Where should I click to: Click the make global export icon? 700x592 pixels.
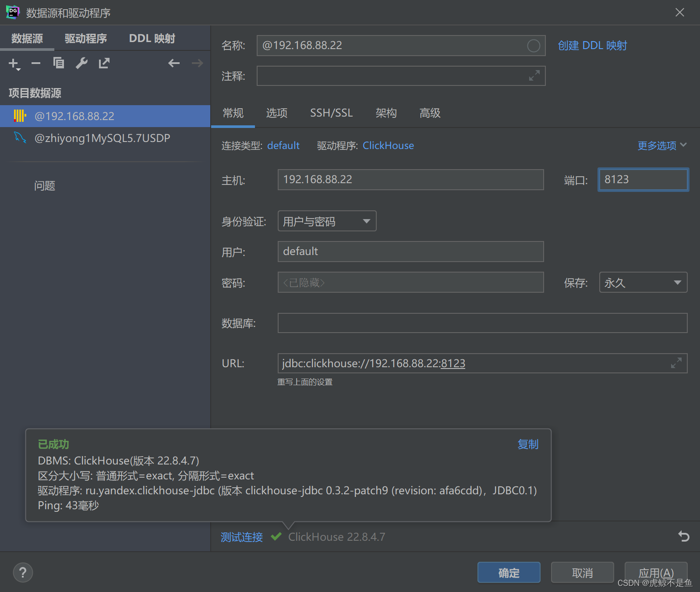pyautogui.click(x=104, y=64)
